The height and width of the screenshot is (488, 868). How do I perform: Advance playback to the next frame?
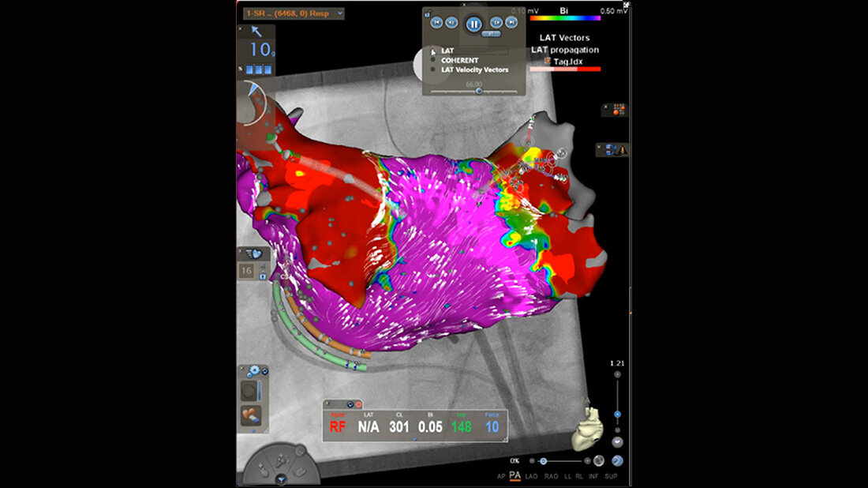(496, 22)
